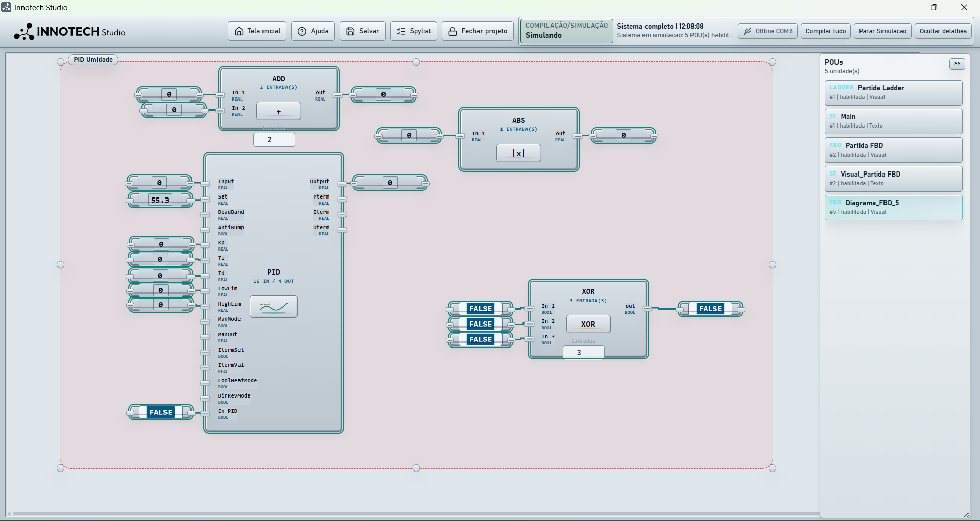Open the Partida FBD POU
This screenshot has height=521, width=980.
pos(893,150)
